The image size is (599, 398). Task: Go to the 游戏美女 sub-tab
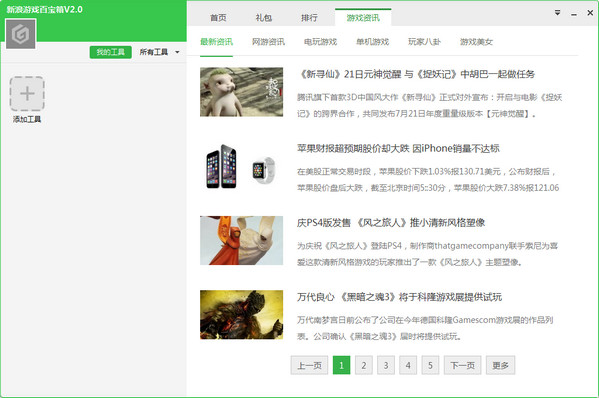pos(476,42)
